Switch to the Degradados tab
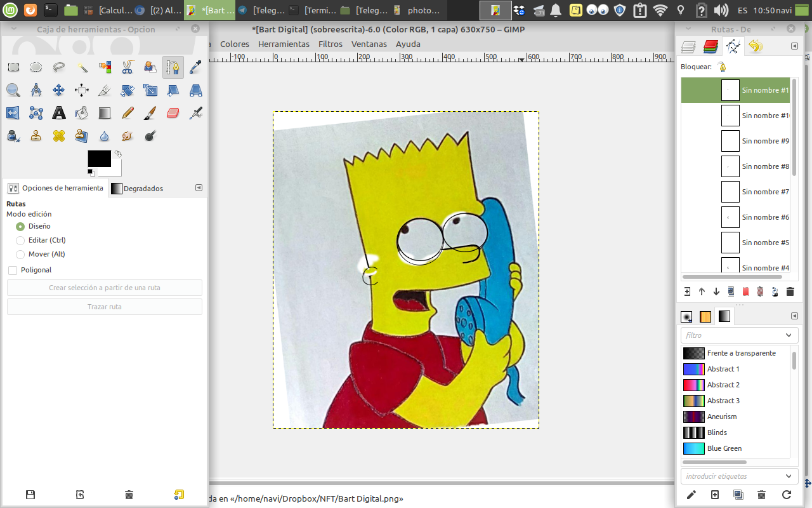The image size is (812, 508). (137, 189)
